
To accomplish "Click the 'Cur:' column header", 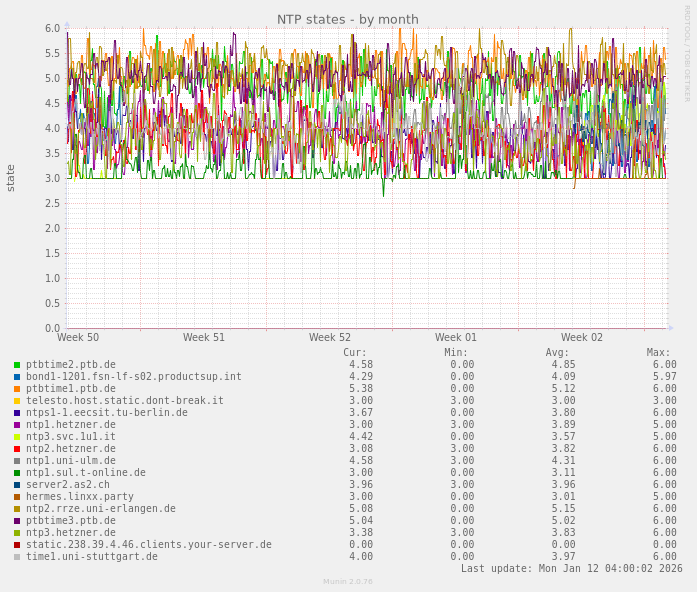I will [355, 353].
